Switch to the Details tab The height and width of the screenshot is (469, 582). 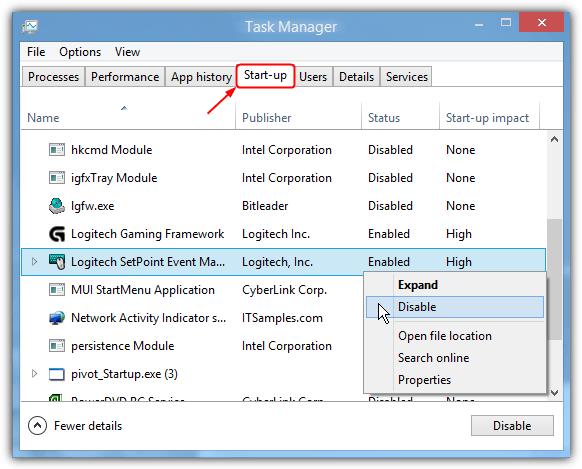[x=356, y=77]
